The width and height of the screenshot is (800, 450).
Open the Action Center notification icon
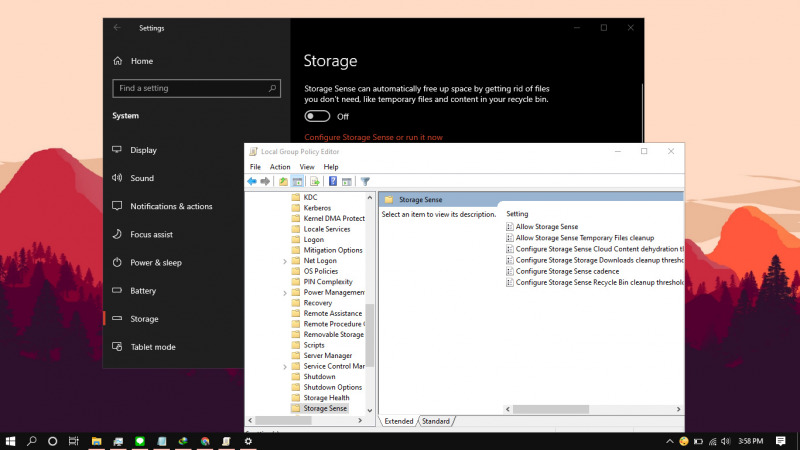click(781, 441)
